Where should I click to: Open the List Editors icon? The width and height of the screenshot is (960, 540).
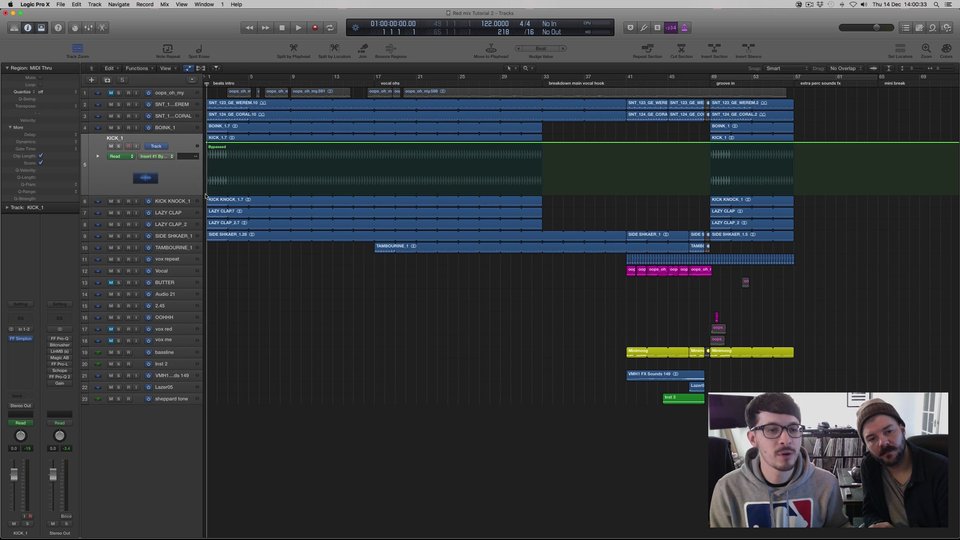(x=906, y=28)
